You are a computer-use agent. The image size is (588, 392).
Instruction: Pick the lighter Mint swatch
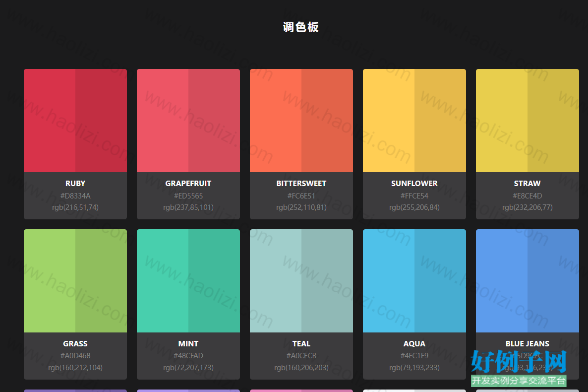tap(163, 281)
